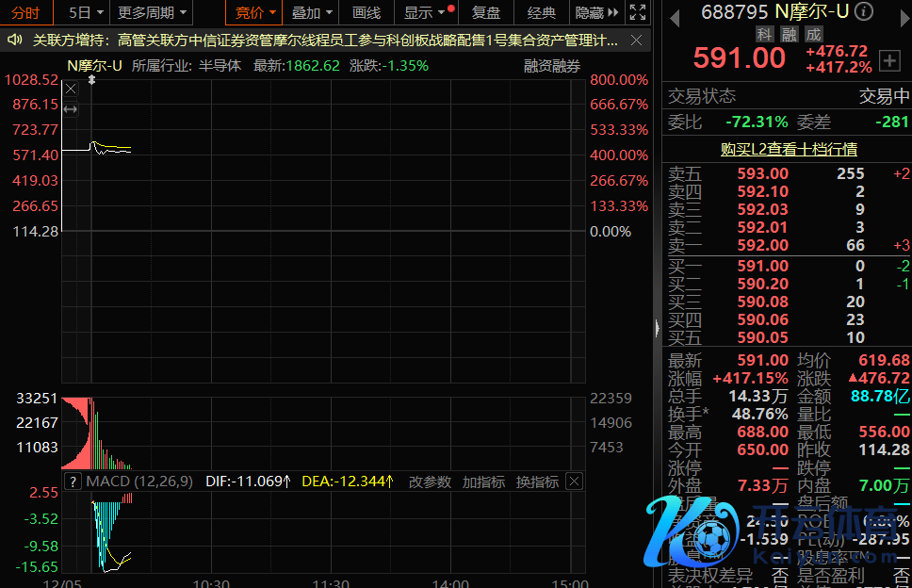This screenshot has height=588, width=912.
Task: Click the fullscreen expand icon in toolbar
Action: [x=638, y=13]
